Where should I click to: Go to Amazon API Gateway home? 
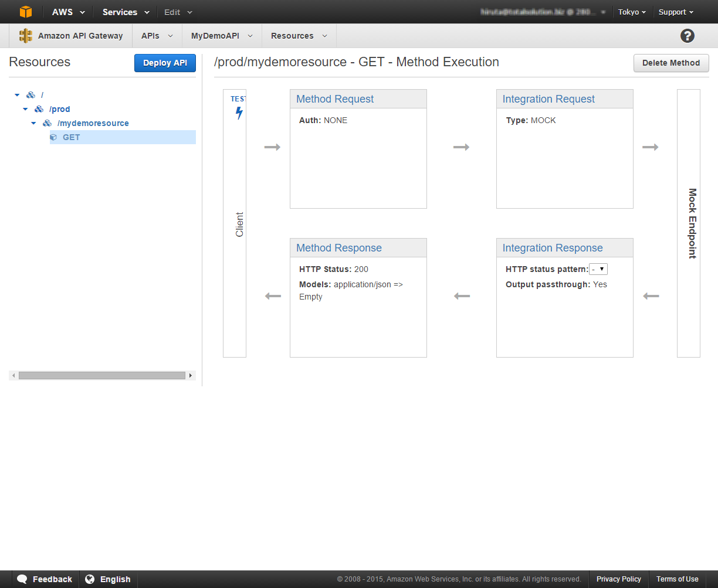80,36
